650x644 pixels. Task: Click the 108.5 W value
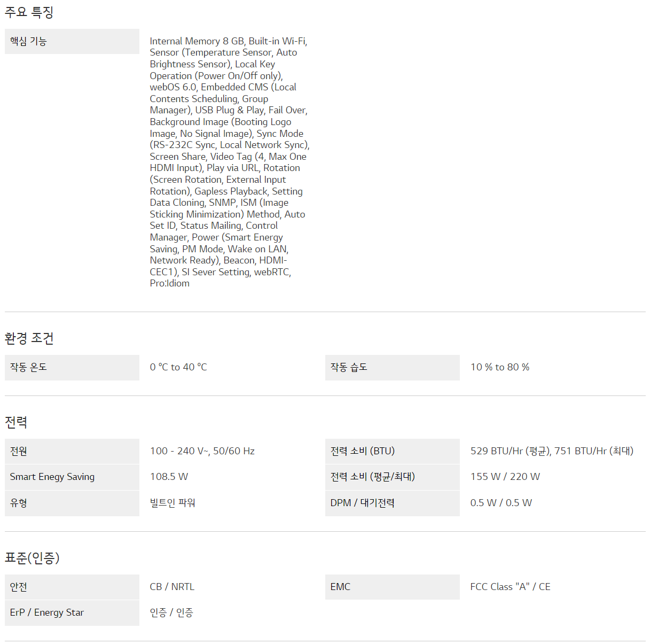[x=169, y=477]
